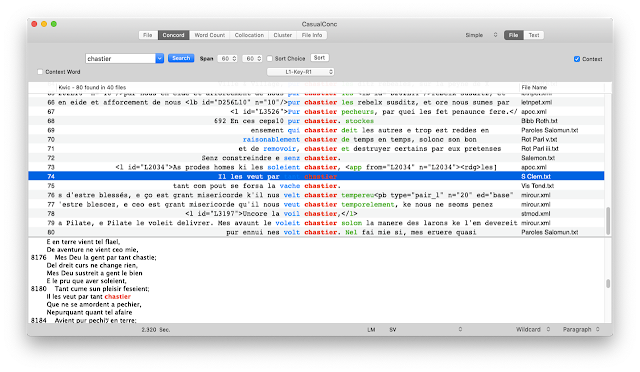Select the Concord tab

(173, 35)
